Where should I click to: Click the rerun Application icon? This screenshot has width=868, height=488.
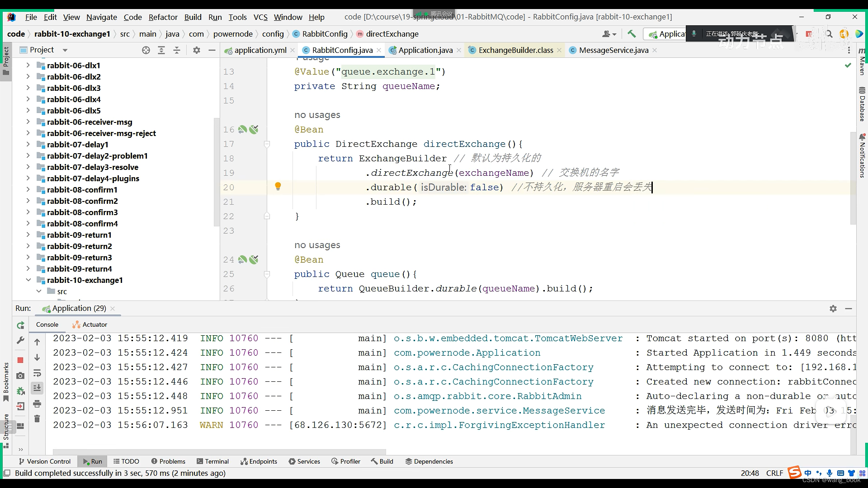coord(20,325)
